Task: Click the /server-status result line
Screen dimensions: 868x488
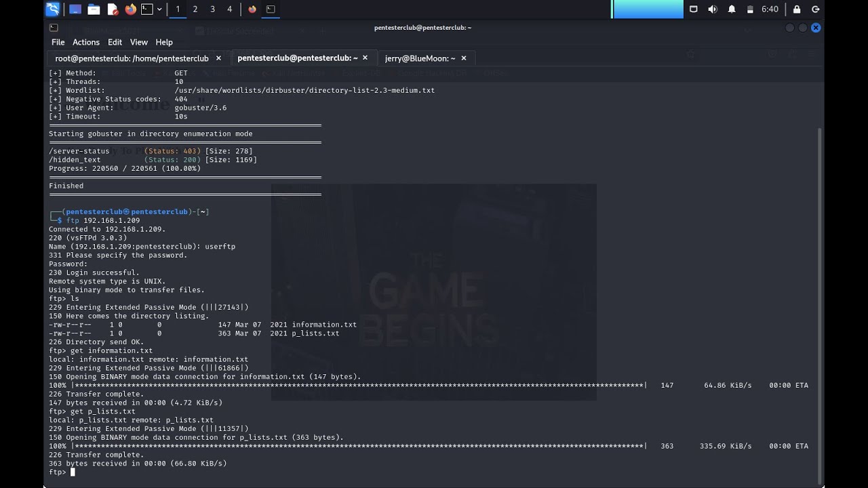Action: (x=151, y=151)
